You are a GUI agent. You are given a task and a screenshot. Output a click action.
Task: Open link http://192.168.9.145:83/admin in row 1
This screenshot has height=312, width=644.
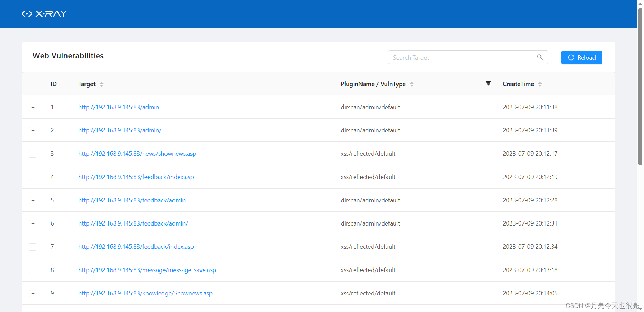click(119, 107)
